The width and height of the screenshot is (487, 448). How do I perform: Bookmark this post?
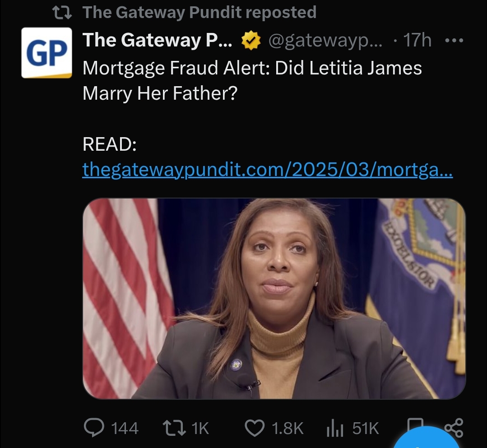click(x=414, y=425)
